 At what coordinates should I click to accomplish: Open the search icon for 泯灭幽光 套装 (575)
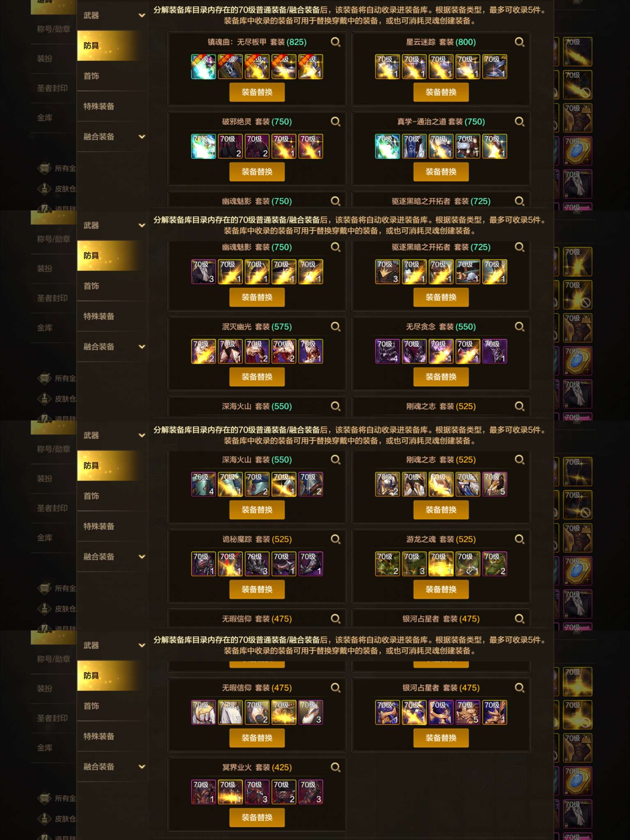336,326
